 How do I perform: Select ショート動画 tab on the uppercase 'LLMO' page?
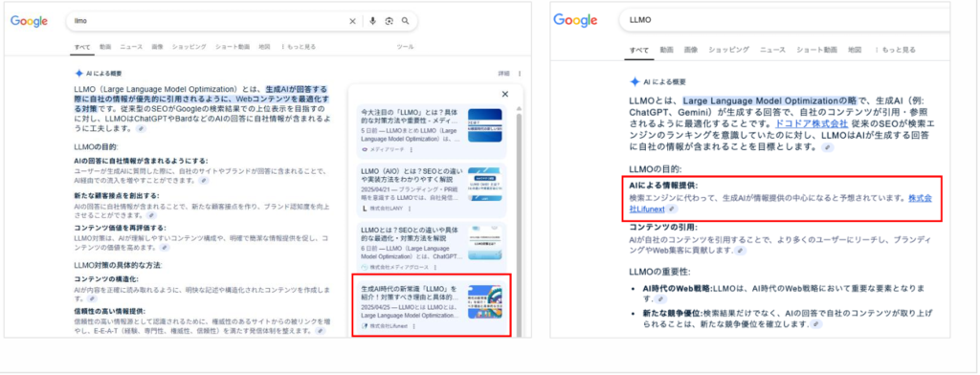(x=817, y=50)
